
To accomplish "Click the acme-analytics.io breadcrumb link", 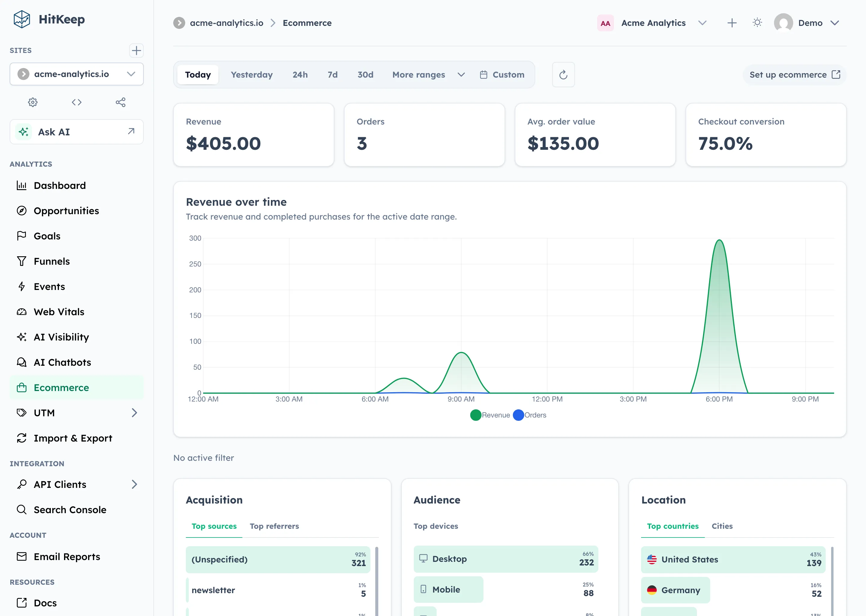I will (x=226, y=23).
